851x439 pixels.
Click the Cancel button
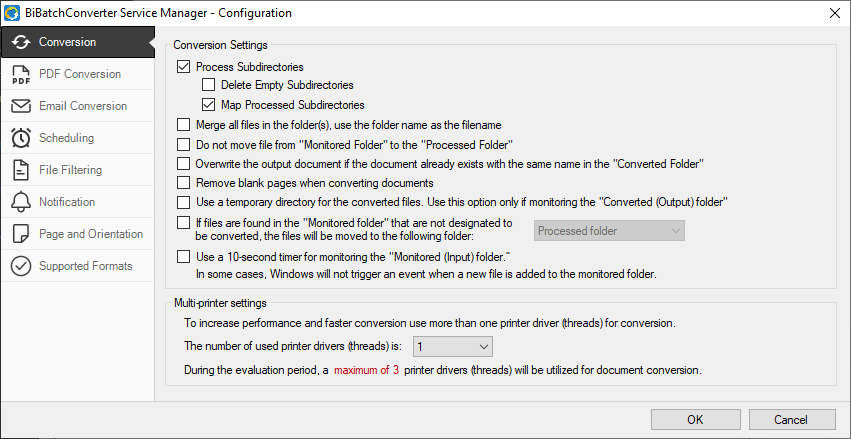coord(792,419)
